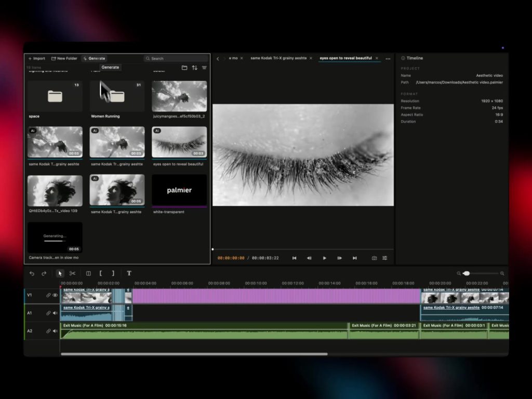
Task: Set out-point with right bracket icon
Action: point(113,273)
